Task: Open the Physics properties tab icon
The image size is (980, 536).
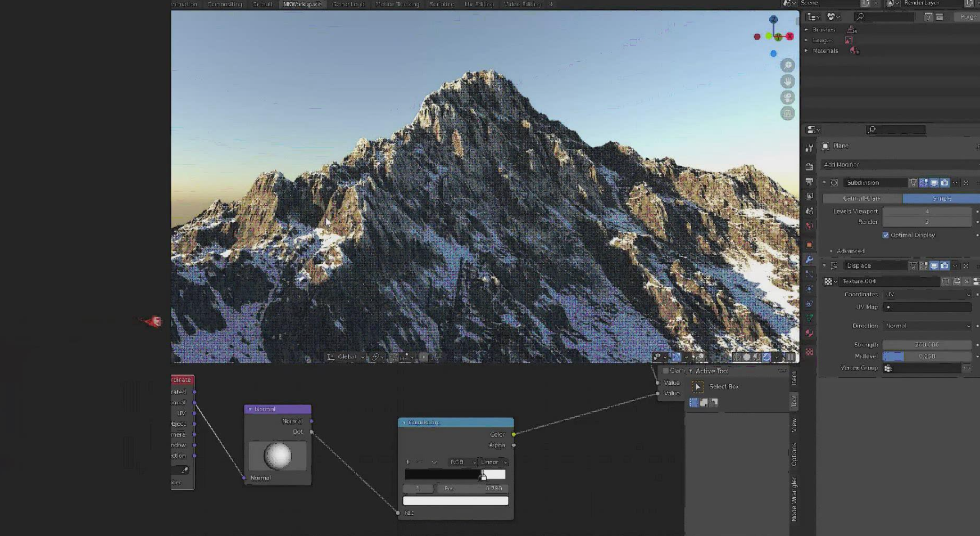Action: click(809, 289)
